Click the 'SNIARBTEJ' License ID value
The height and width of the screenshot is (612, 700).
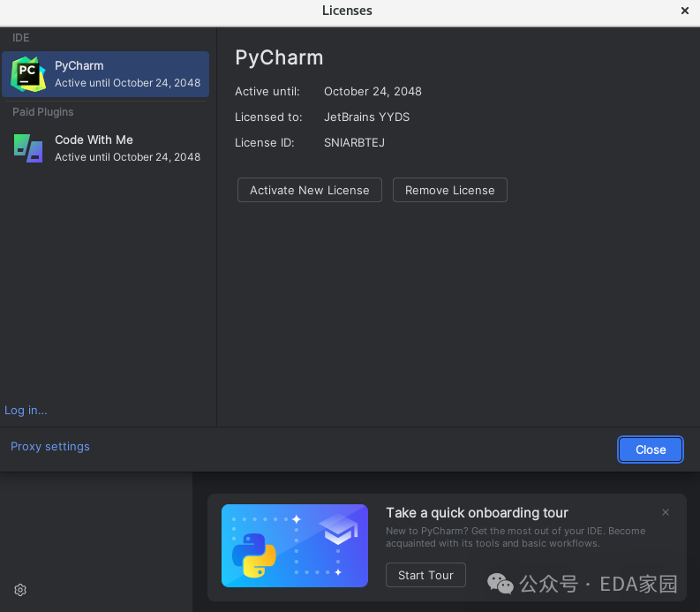click(x=354, y=142)
